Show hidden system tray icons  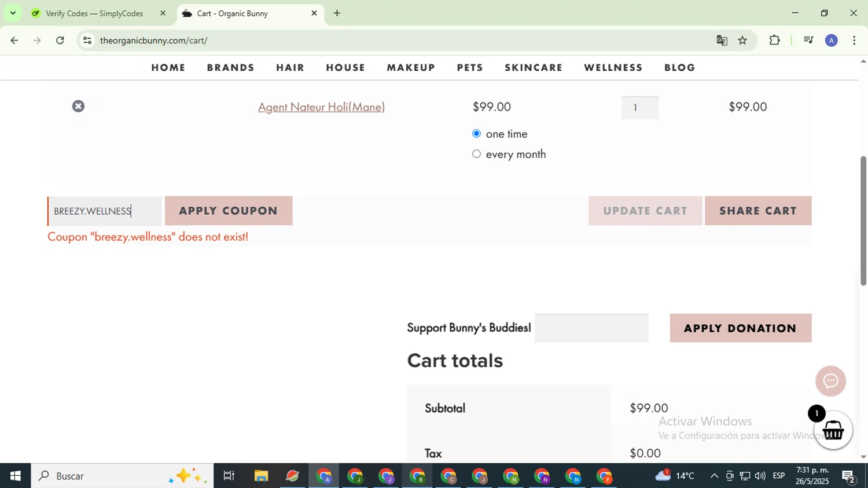point(714,476)
